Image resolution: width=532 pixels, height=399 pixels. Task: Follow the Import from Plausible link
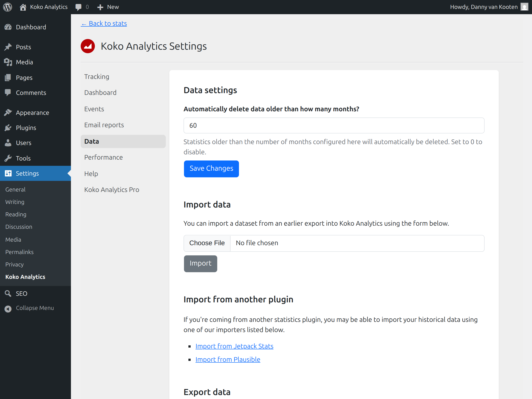point(227,359)
